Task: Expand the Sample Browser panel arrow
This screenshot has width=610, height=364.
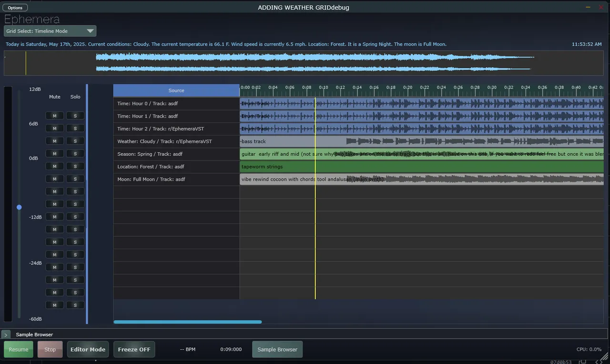Action: (6, 335)
